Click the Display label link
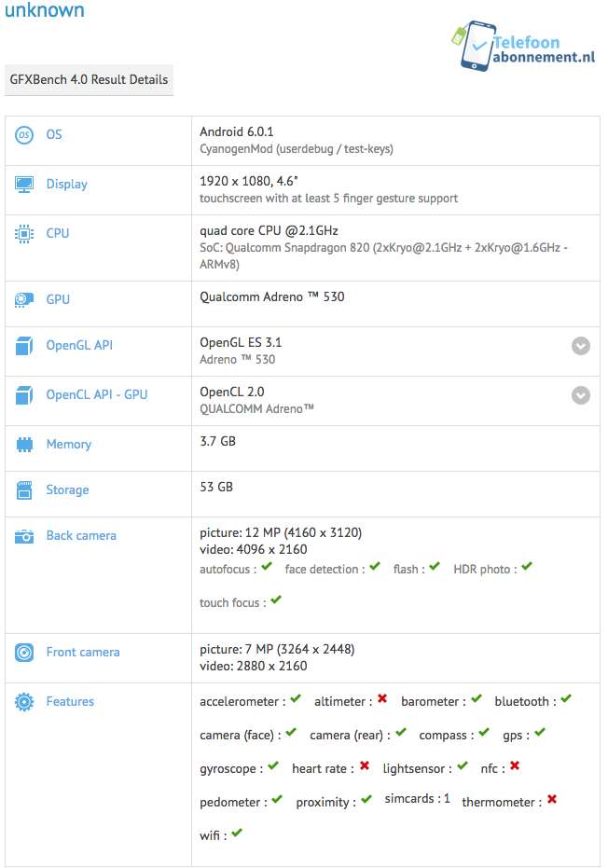The width and height of the screenshot is (608, 868). 67,185
